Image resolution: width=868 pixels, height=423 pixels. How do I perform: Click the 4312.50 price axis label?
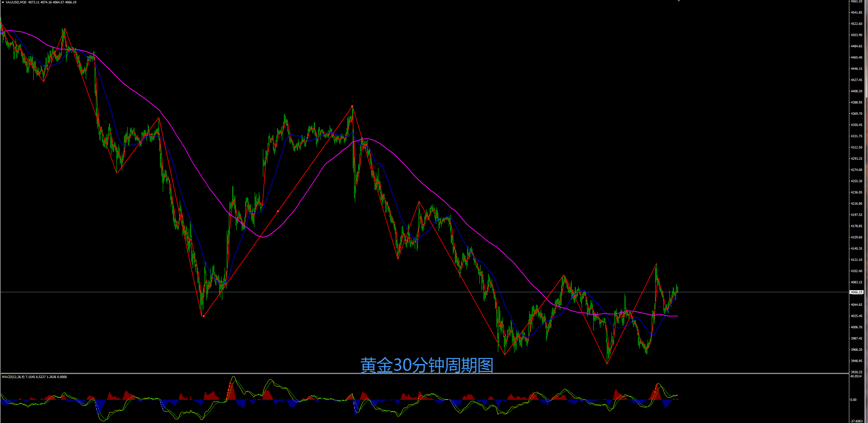(856, 147)
